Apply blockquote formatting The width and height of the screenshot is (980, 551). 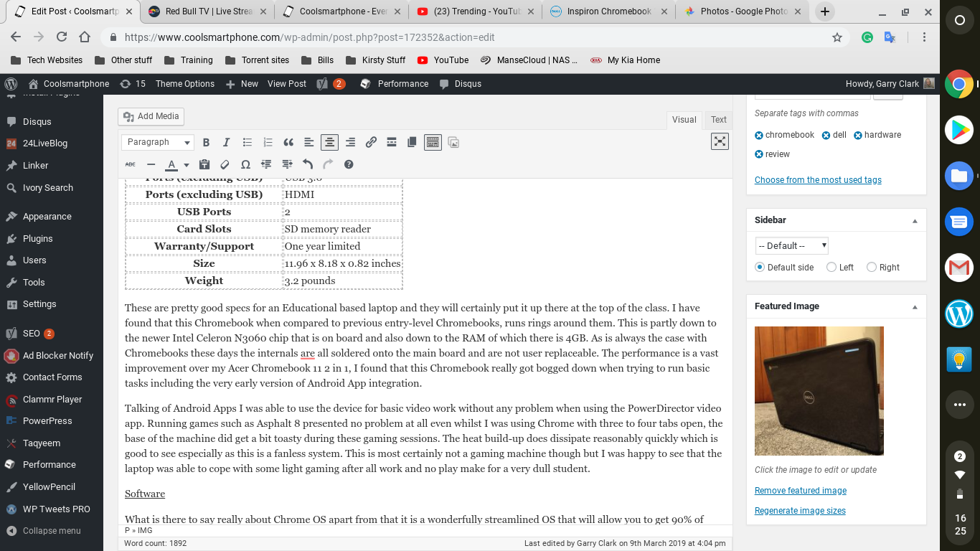pyautogui.click(x=288, y=142)
